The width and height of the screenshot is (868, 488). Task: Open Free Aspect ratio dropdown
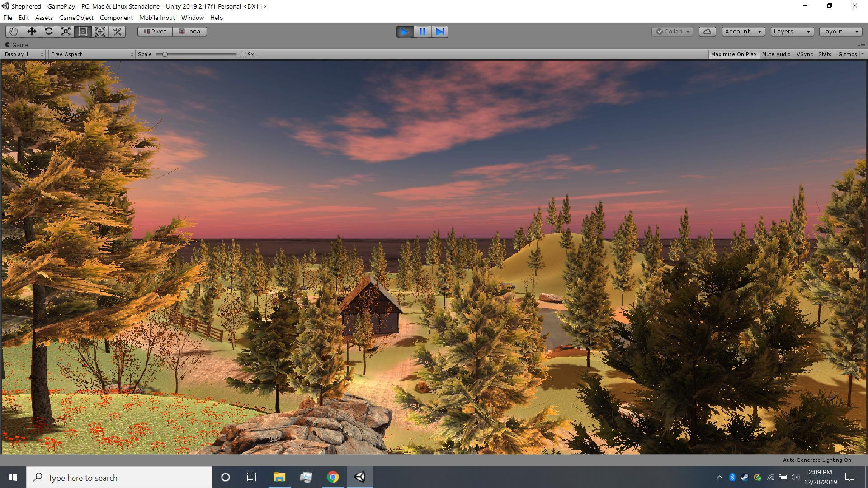coord(92,54)
